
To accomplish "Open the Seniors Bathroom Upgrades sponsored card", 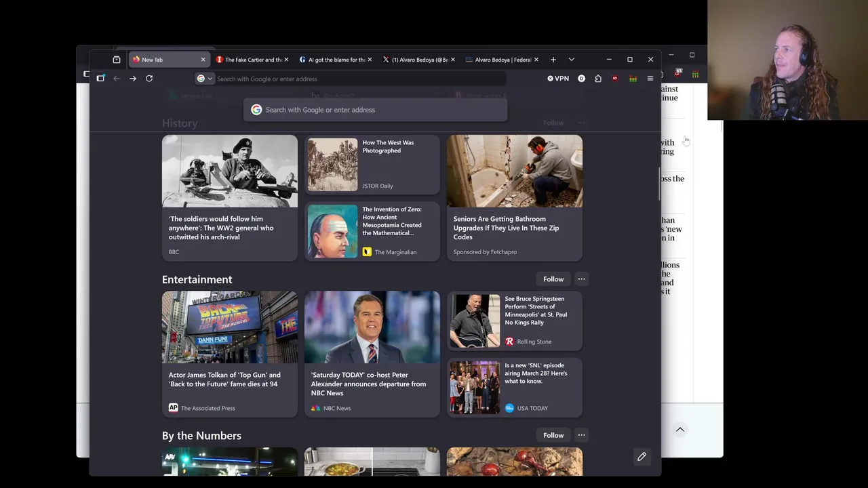I will pyautogui.click(x=514, y=198).
